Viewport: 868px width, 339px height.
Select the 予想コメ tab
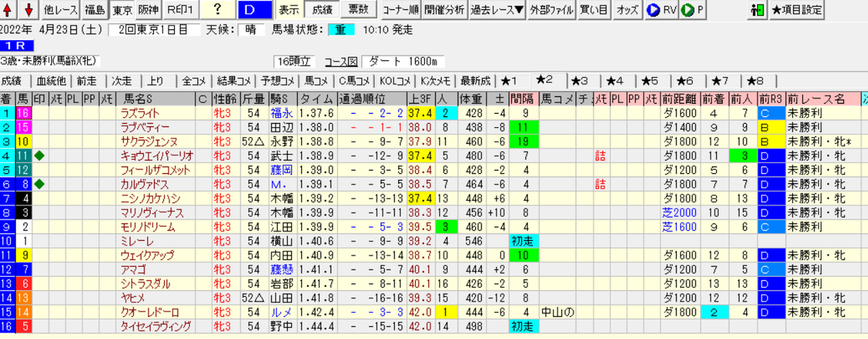click(276, 81)
